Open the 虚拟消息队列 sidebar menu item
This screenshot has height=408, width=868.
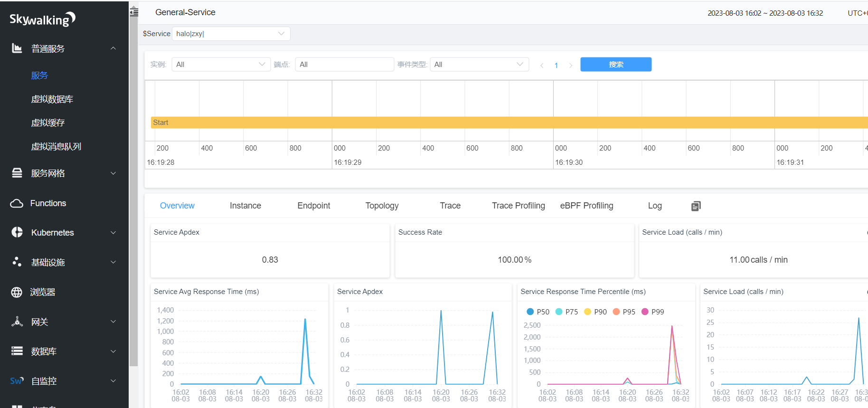56,147
